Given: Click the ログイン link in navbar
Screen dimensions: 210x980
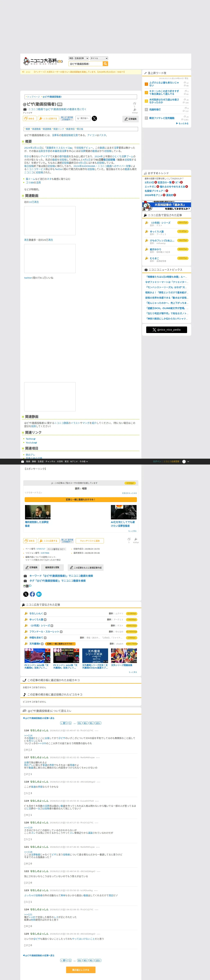Looking at the screenshot, I should tap(157, 461).
